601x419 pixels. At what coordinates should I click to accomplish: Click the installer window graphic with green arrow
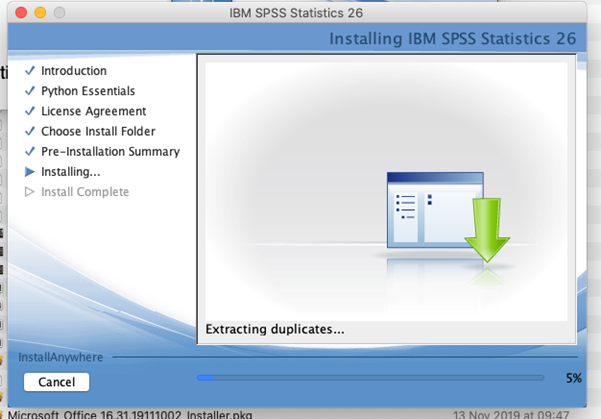pos(448,217)
